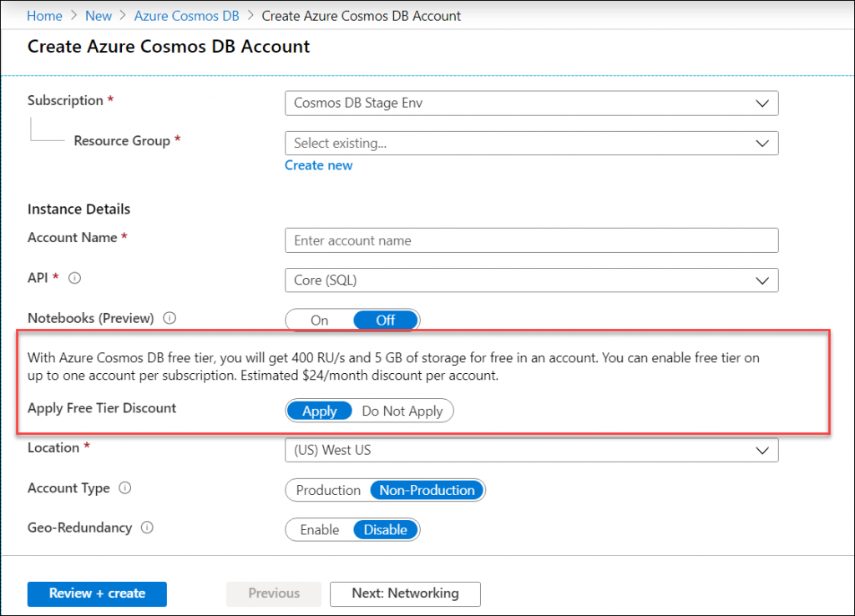The width and height of the screenshot is (855, 616).
Task: Click the Notebooks (Preview) info icon
Action: 169,318
